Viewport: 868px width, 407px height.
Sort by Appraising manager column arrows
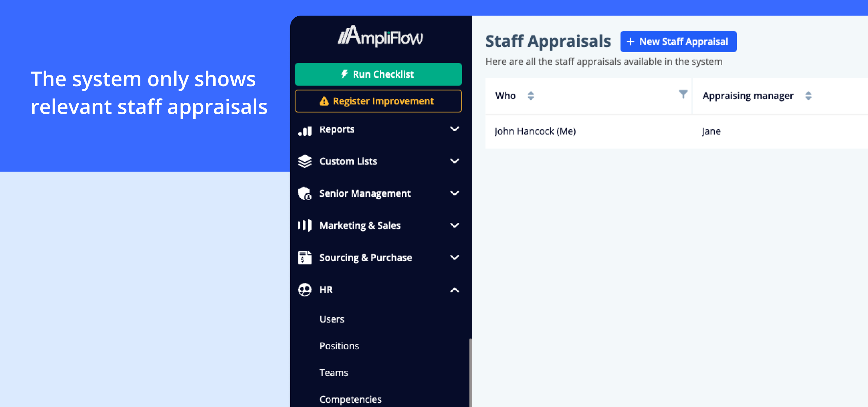(808, 96)
